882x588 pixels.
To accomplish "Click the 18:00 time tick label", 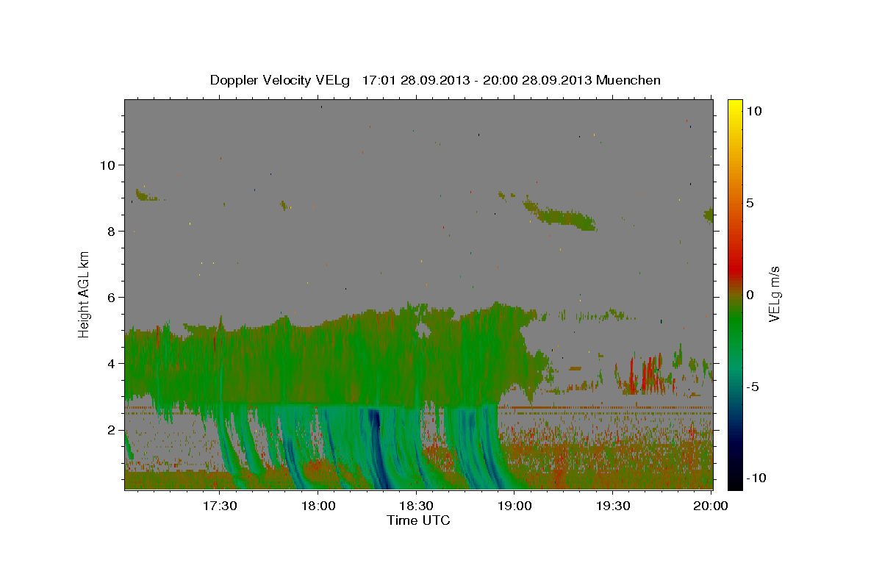I will coord(318,506).
